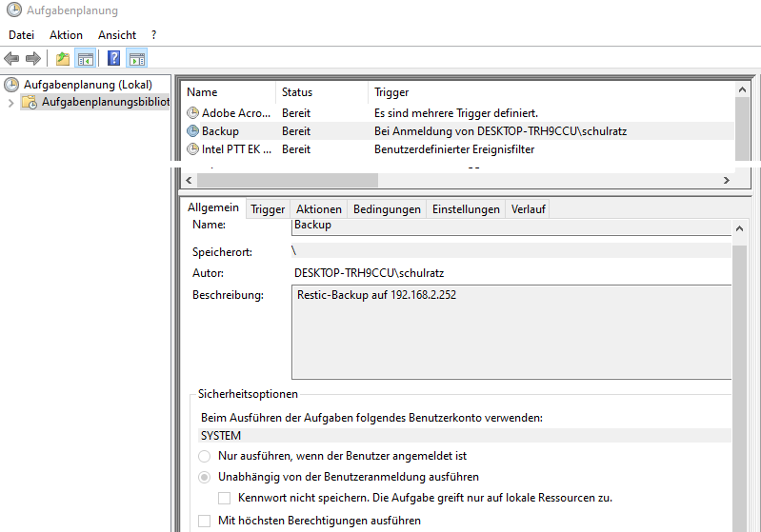The width and height of the screenshot is (761, 532).
Task: Select 'Unabhängig von der Benutzeranmeldung ausführen' option
Action: 204,477
